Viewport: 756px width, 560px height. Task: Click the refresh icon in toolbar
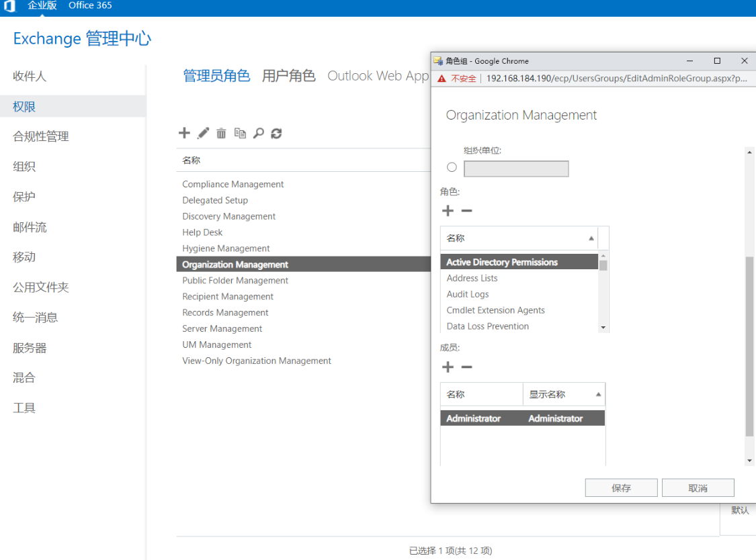click(x=276, y=134)
